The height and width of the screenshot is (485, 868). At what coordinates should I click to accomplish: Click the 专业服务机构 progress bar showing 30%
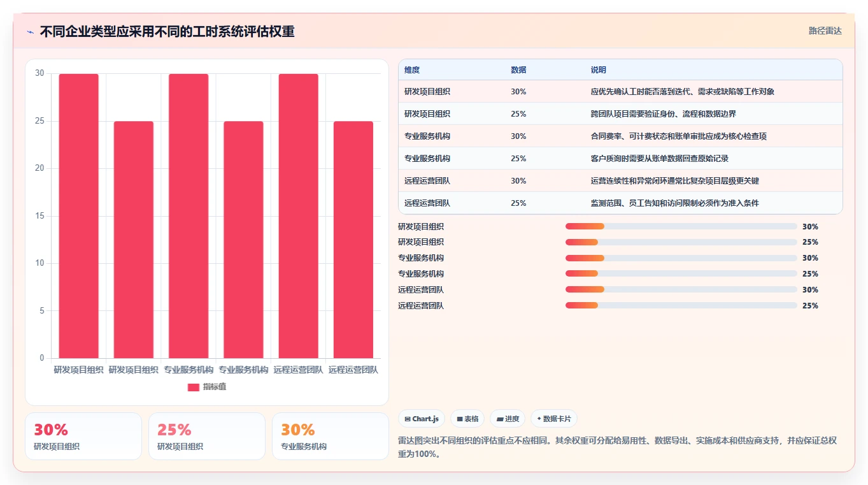[681, 258]
